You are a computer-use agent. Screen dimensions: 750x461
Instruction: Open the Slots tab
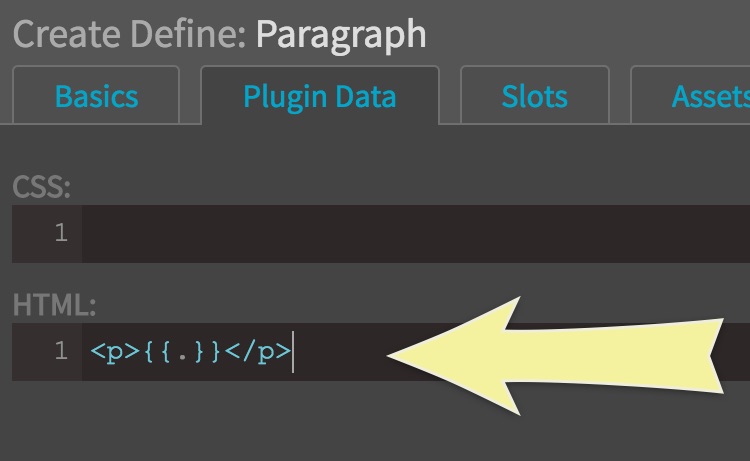[534, 97]
